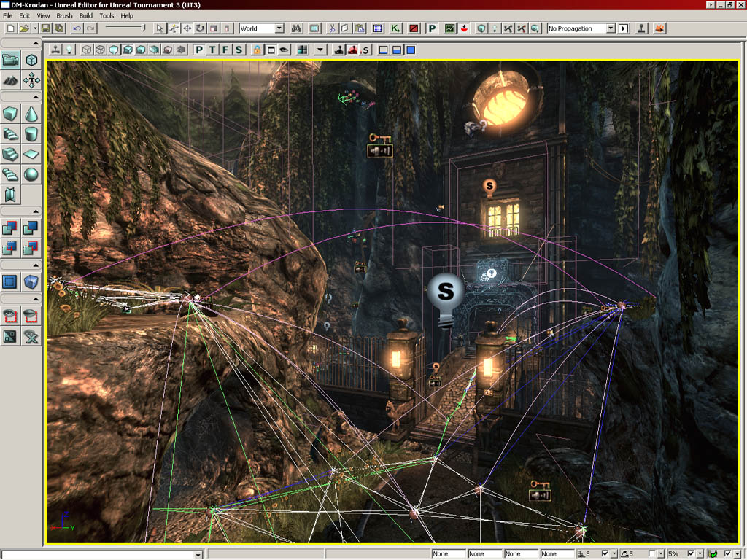
Task: Open the drag grid size dropdown arrow
Action: 614,554
